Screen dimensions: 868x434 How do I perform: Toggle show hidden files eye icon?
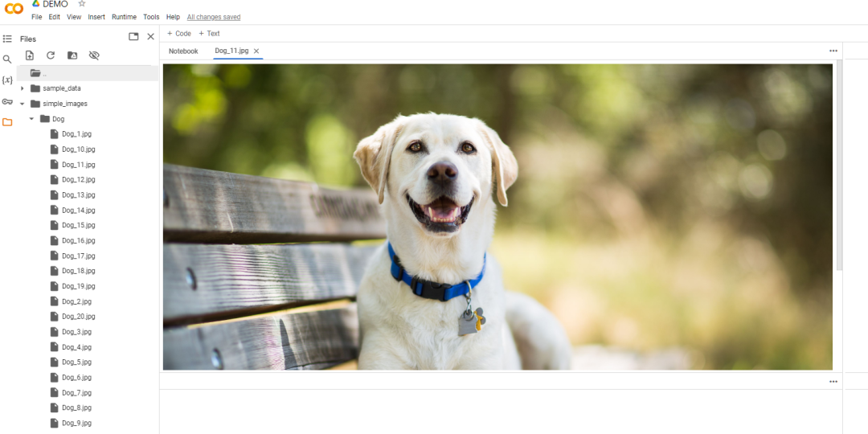(x=94, y=55)
